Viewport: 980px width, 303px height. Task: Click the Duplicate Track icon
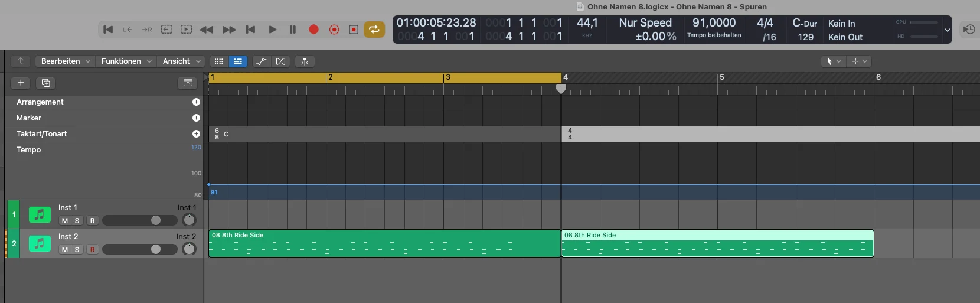click(45, 83)
